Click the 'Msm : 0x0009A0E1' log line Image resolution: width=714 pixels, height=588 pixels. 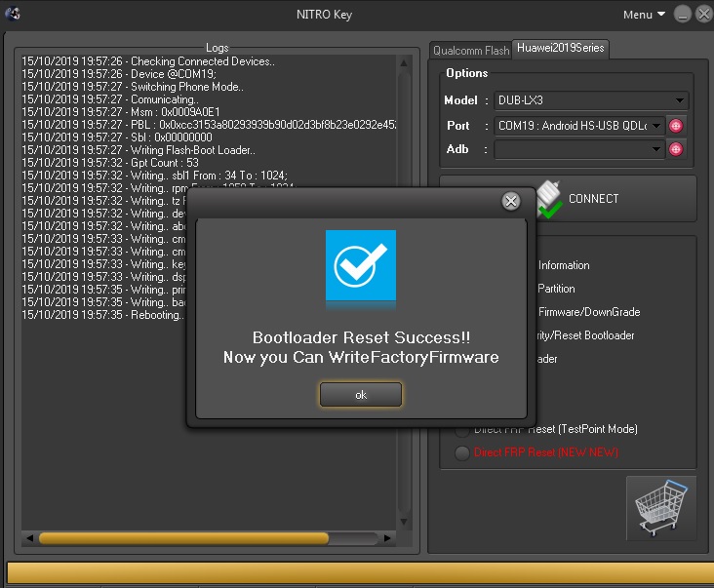(x=121, y=112)
